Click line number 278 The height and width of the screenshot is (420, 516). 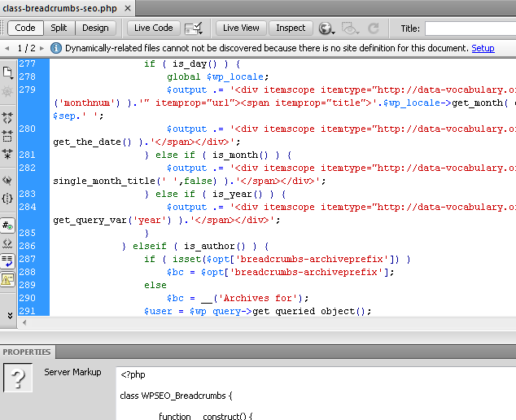(27, 77)
